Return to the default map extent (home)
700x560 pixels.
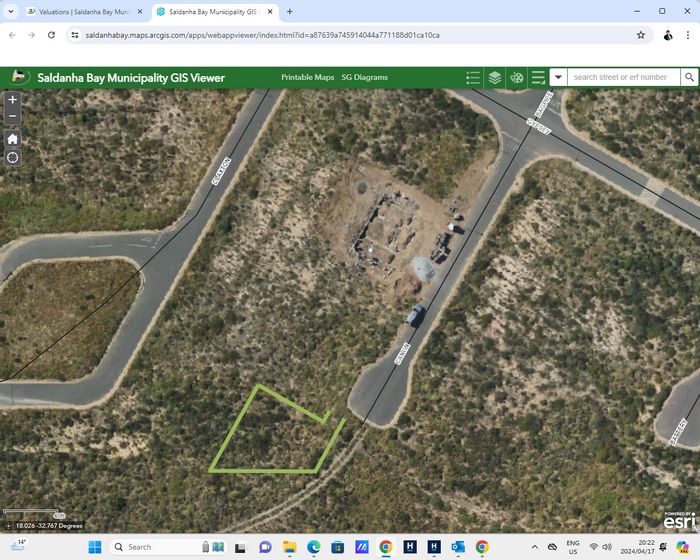[x=13, y=138]
